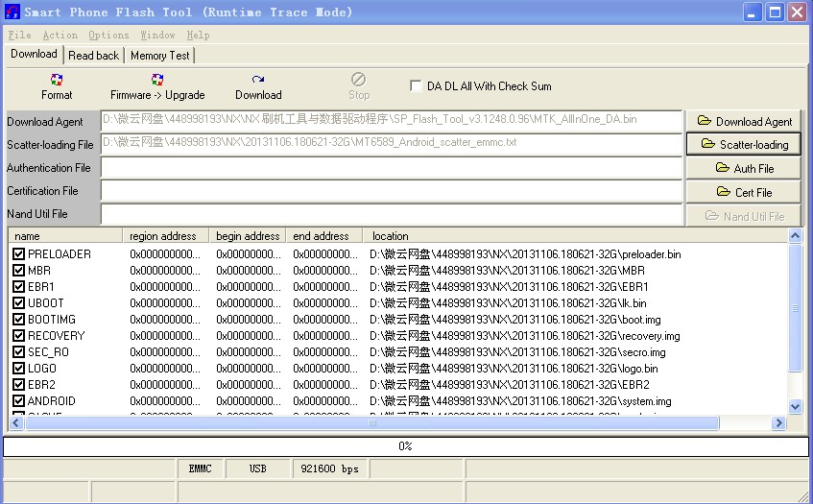Click the system.img location path
Screen dimensions: 813x504
click(520, 401)
